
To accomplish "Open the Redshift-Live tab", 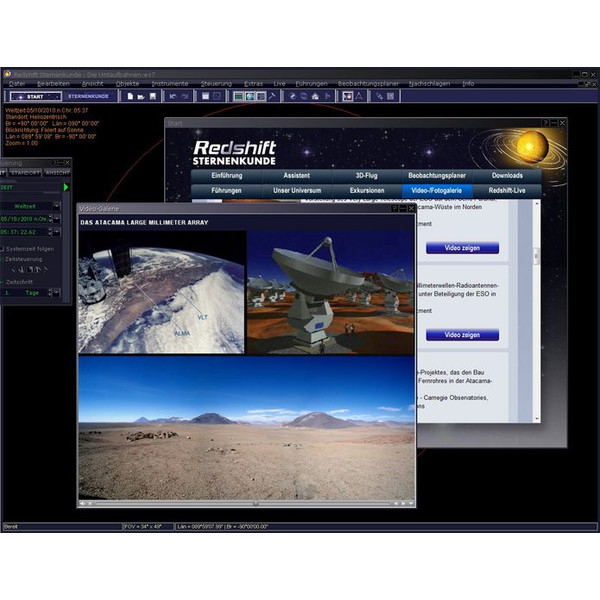I will pyautogui.click(x=507, y=191).
